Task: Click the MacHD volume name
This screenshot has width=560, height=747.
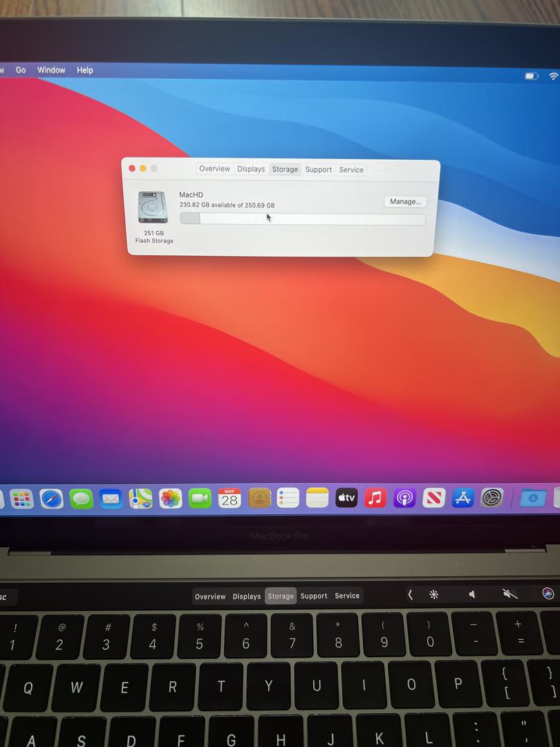Action: [x=191, y=194]
